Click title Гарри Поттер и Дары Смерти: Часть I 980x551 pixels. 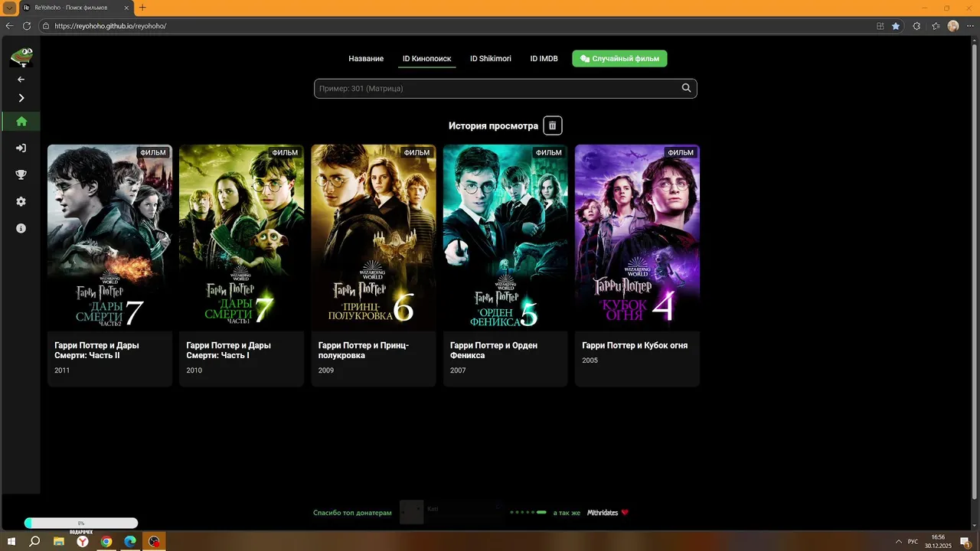tap(229, 350)
